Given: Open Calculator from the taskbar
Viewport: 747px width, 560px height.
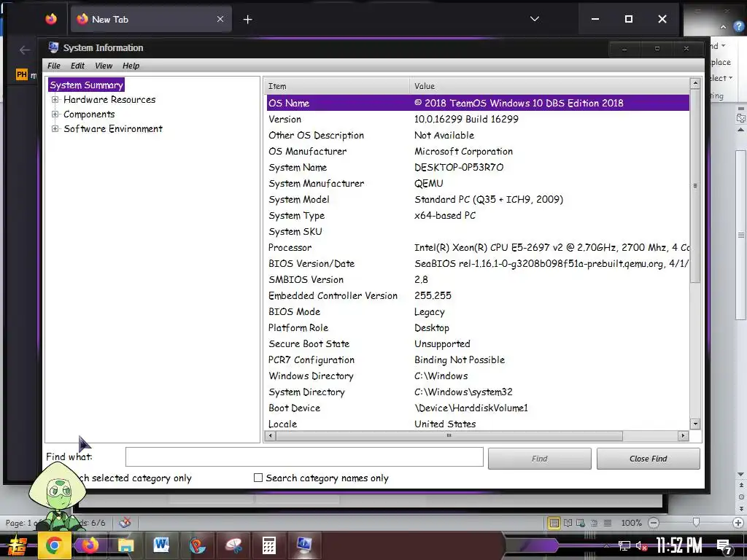Looking at the screenshot, I should point(269,545).
